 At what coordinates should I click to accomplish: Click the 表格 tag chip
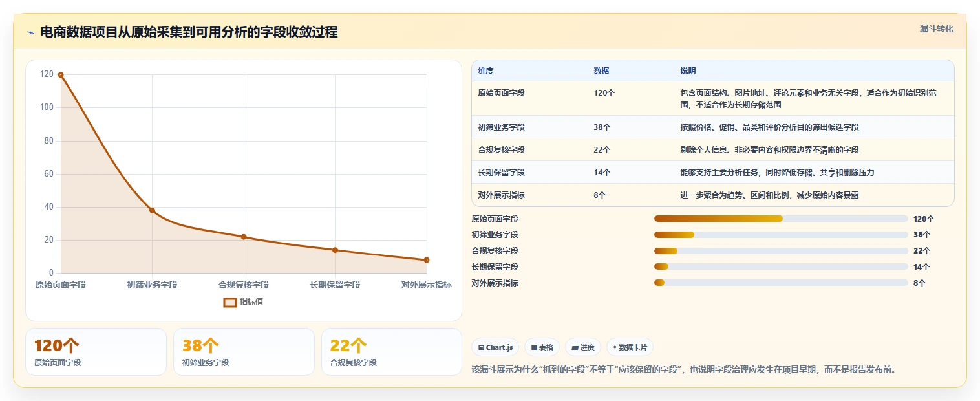(x=542, y=347)
